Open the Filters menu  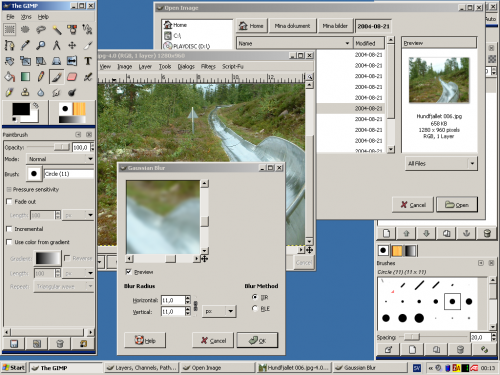tap(208, 66)
